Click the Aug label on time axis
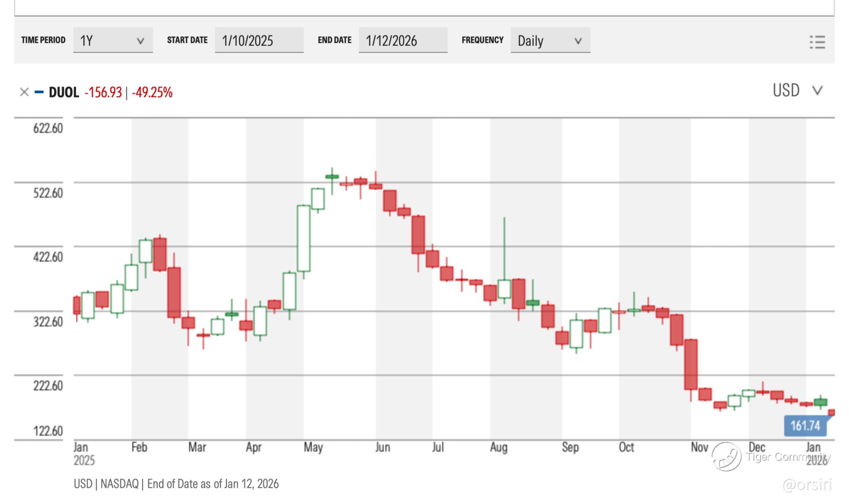The width and height of the screenshot is (849, 504). click(x=498, y=447)
